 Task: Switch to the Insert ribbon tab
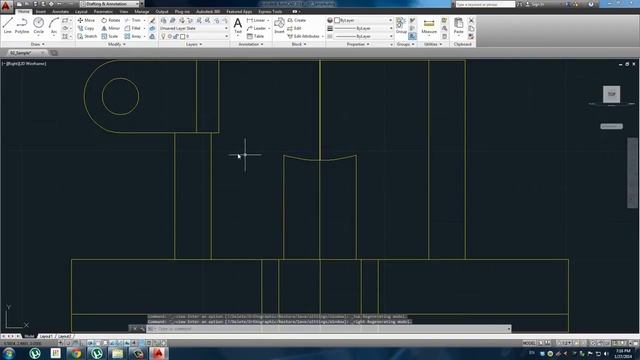(41, 11)
